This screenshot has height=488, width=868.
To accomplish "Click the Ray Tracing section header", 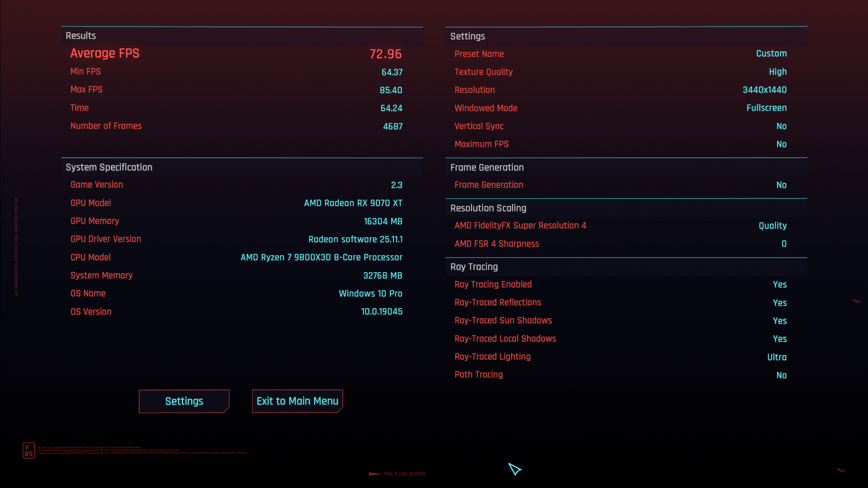I will click(474, 267).
